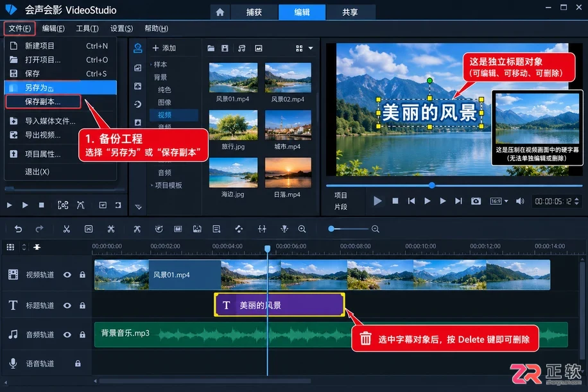The height and width of the screenshot is (392, 588).
Task: Open the 帮助(H) menu
Action: [157, 28]
